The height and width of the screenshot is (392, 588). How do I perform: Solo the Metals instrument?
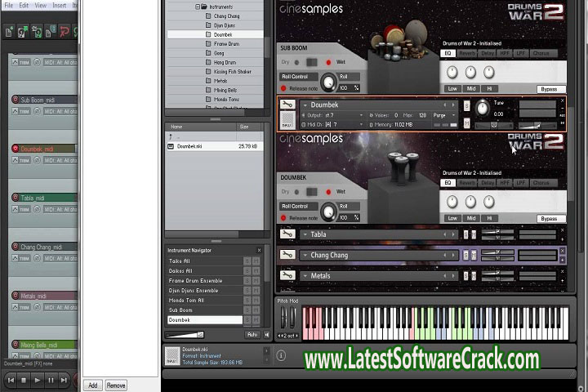[x=465, y=276]
